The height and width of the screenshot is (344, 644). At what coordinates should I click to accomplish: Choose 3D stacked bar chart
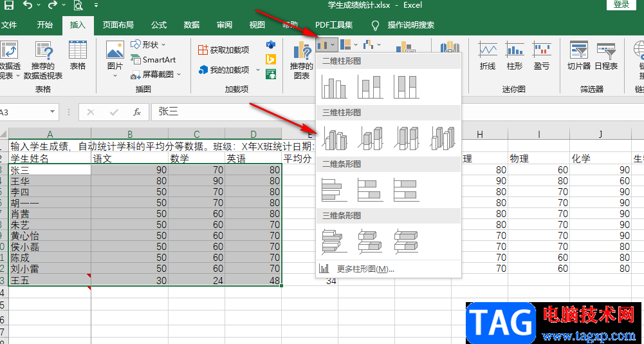[x=370, y=241]
